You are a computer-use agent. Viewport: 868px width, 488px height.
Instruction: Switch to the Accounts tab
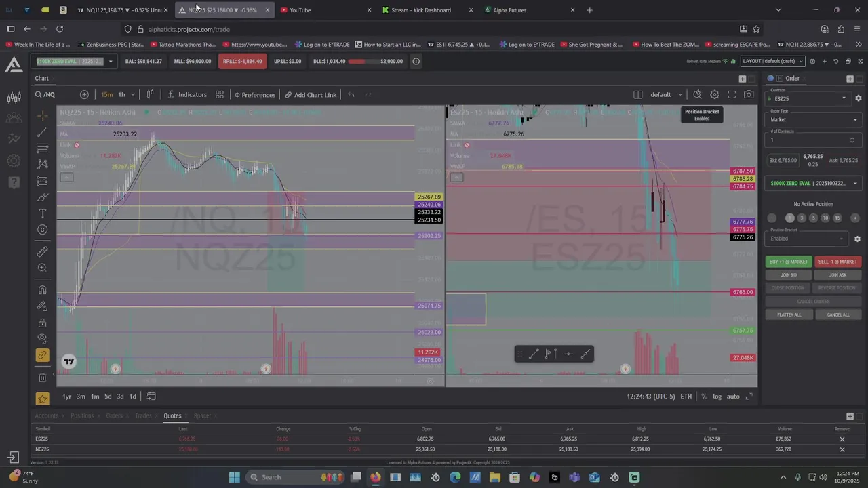point(47,415)
